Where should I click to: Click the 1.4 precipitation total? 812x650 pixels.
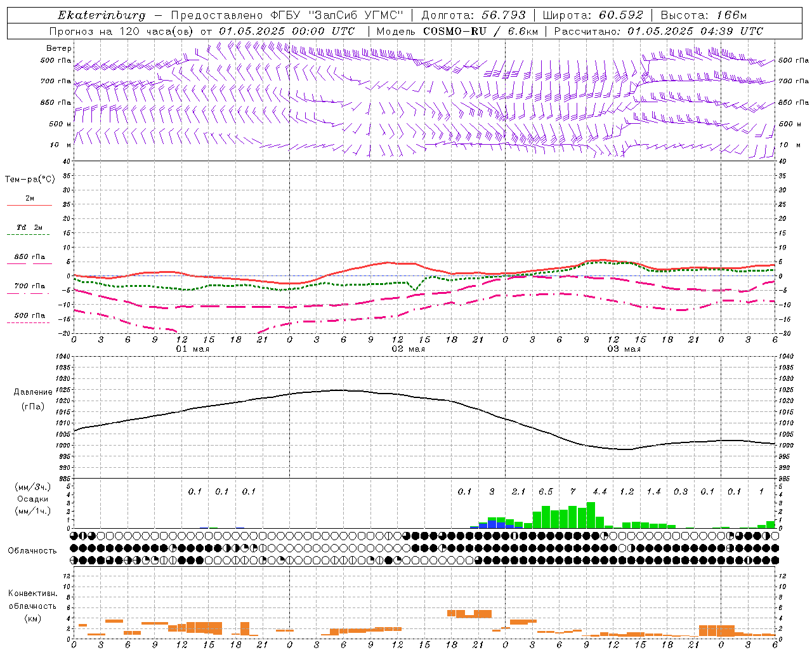click(x=653, y=491)
